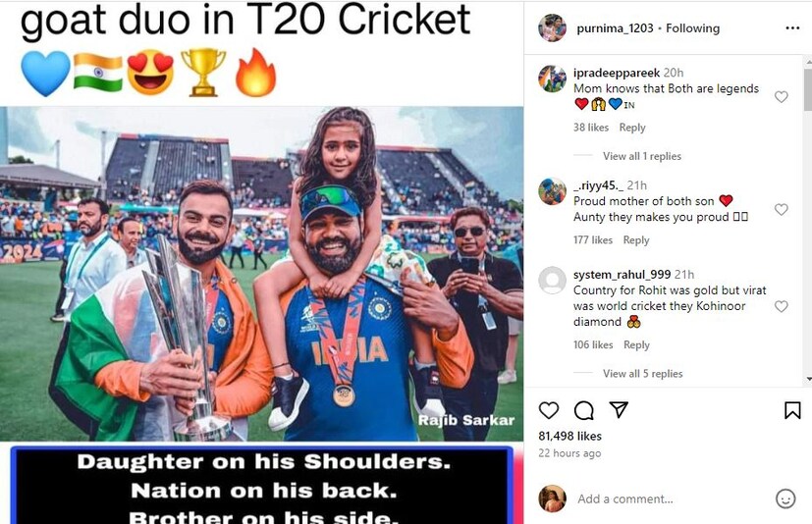This screenshot has width=812, height=524.
Task: Open the comment bubble icon
Action: 583,410
